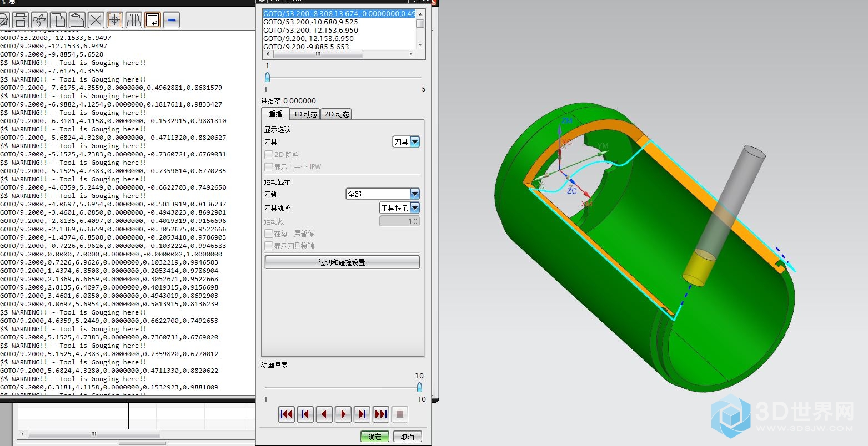Click the 确定 button
This screenshot has width=868, height=446.
tap(375, 437)
